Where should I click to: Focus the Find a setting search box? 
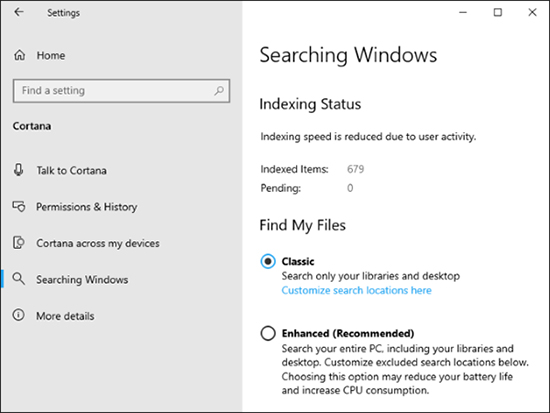[121, 91]
